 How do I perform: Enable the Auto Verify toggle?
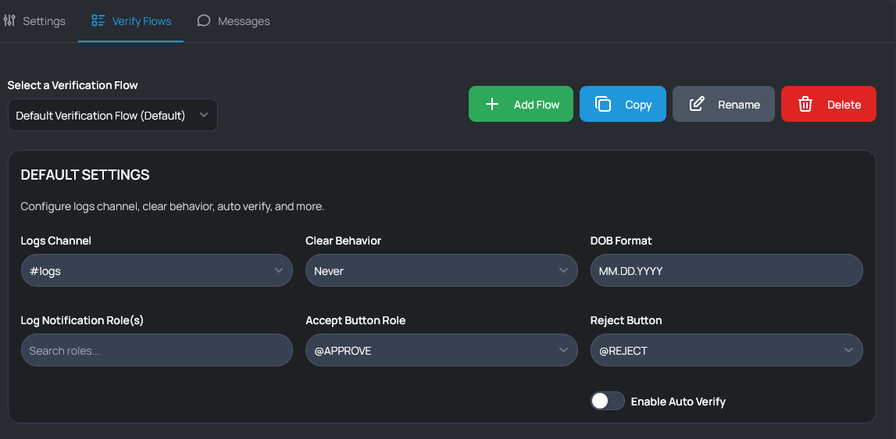607,401
